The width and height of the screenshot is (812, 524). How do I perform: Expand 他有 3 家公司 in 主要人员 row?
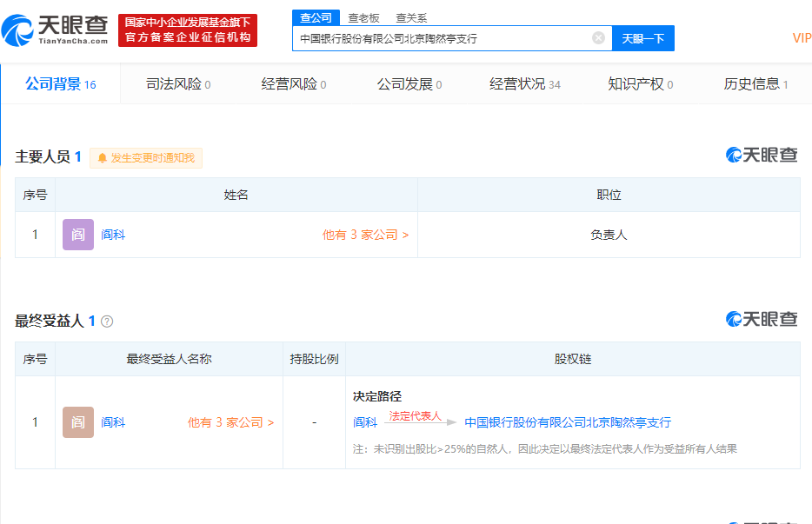pos(365,235)
